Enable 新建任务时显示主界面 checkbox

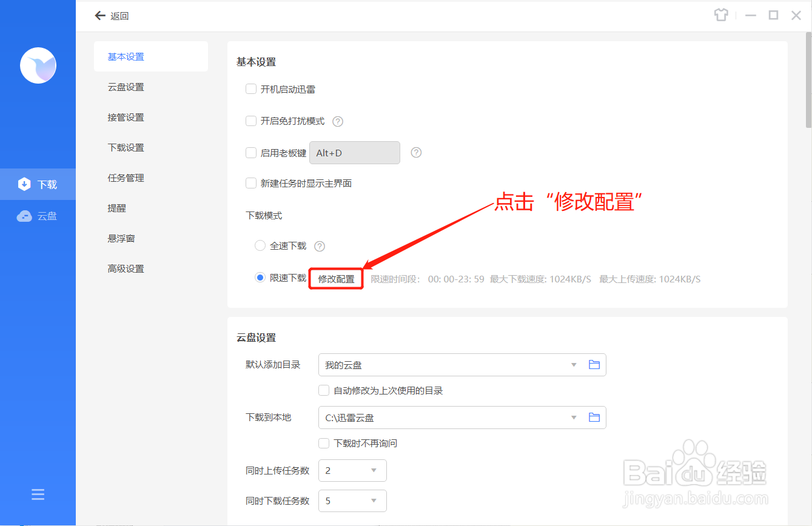[x=251, y=183]
